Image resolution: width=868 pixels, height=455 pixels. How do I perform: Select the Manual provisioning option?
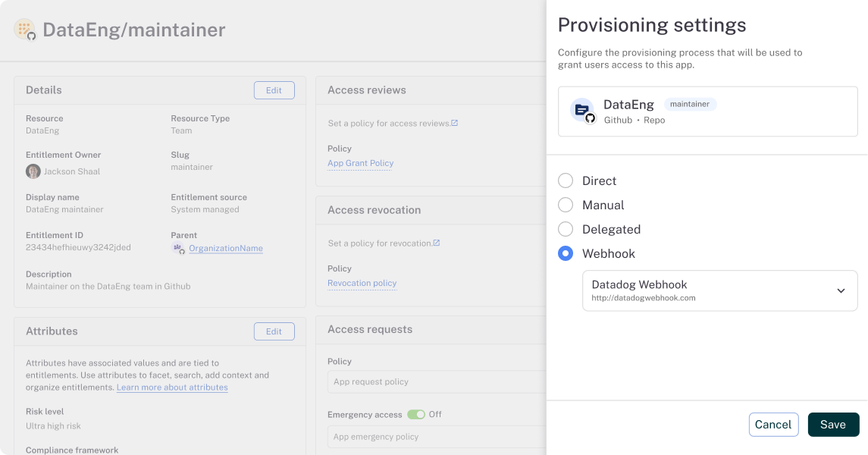click(566, 206)
